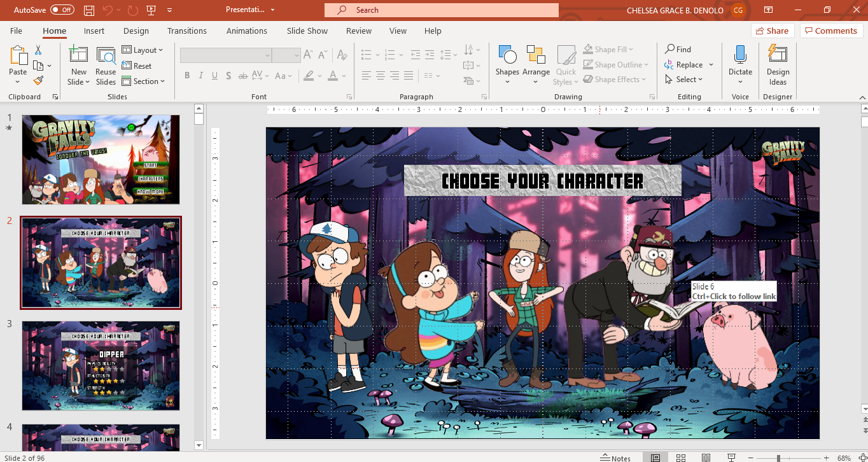This screenshot has height=462, width=868.
Task: Open font name combo box
Action: point(226,55)
